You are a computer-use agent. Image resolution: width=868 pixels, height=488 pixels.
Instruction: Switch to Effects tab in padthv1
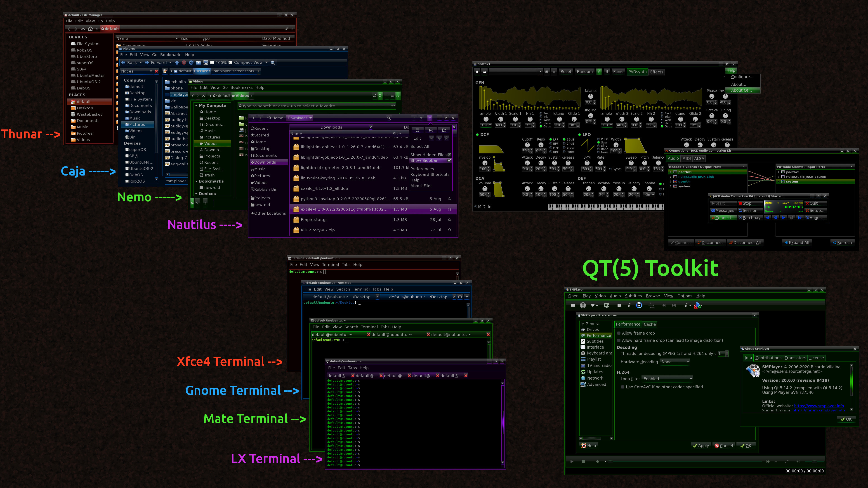tap(656, 72)
